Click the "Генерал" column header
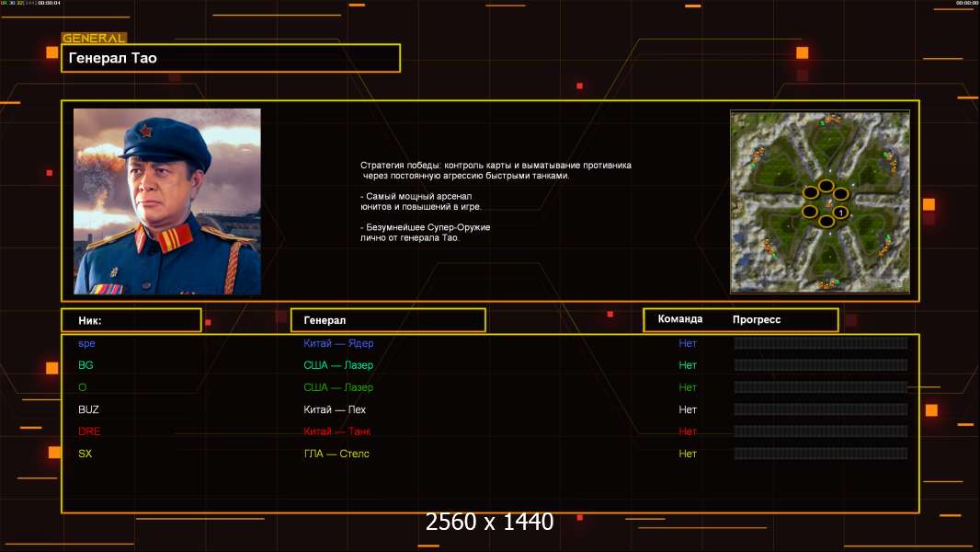 coord(388,320)
